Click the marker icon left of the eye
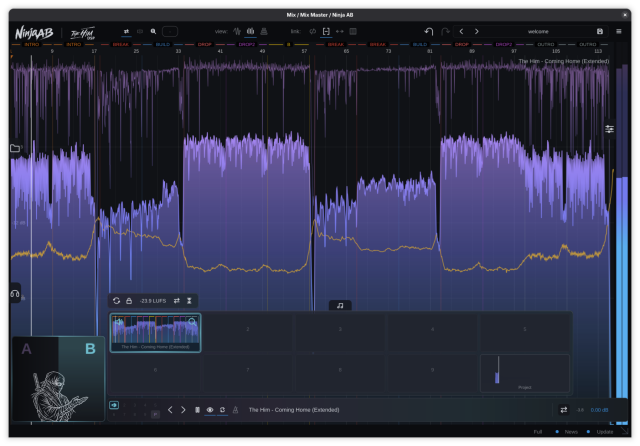This screenshot has height=446, width=640. click(x=197, y=410)
